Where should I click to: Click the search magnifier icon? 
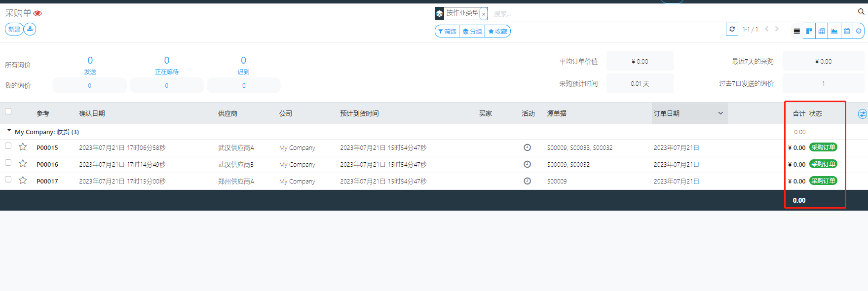tap(861, 12)
